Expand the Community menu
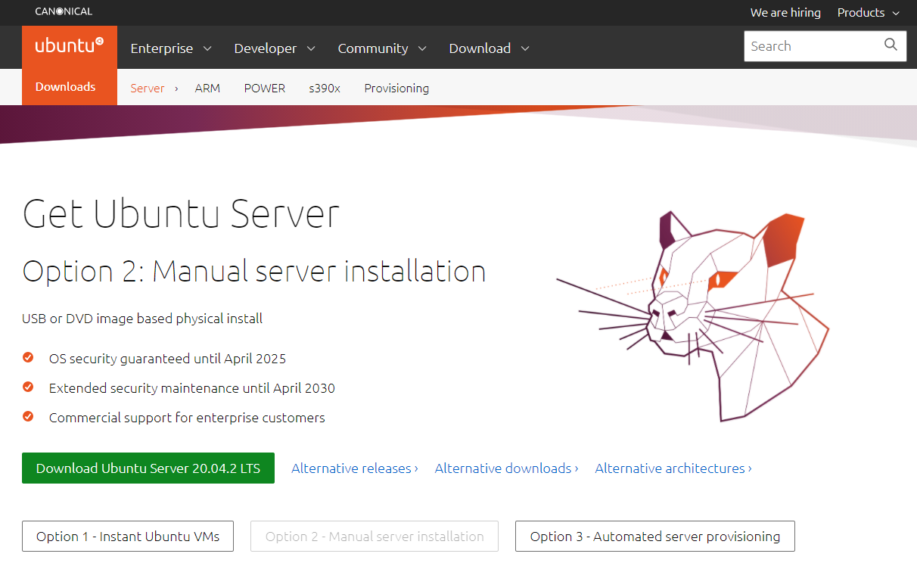 pos(382,48)
